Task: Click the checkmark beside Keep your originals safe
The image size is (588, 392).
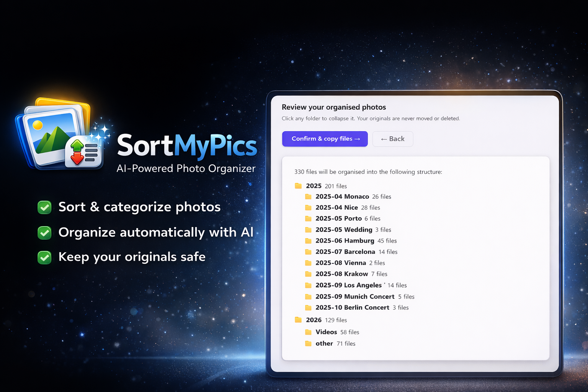Action: [x=44, y=257]
